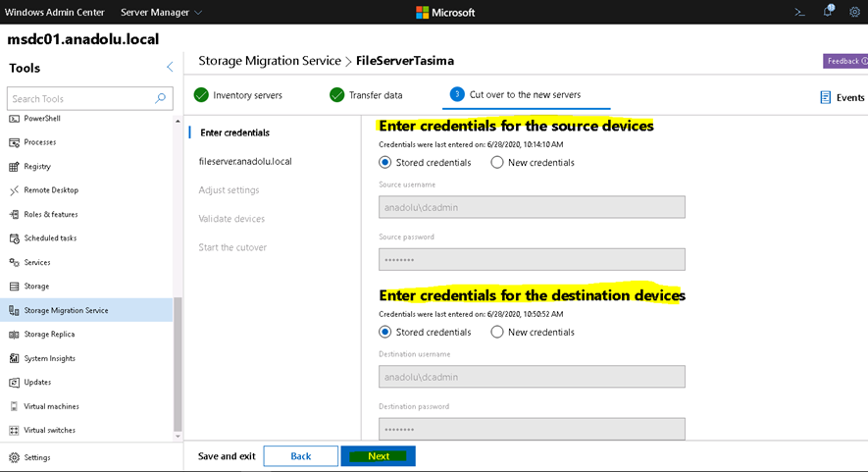868x472 pixels.
Task: Open Cut over to the new servers step
Action: point(525,95)
